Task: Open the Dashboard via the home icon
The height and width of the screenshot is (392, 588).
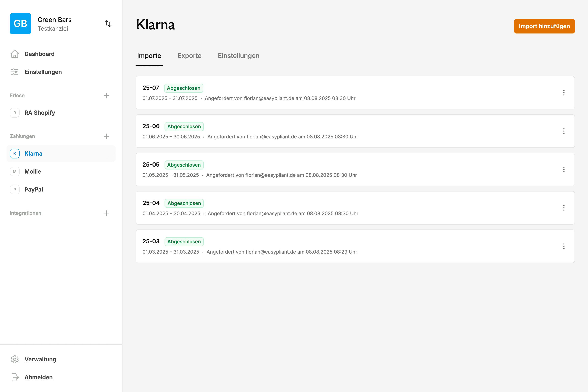Action: [14, 54]
